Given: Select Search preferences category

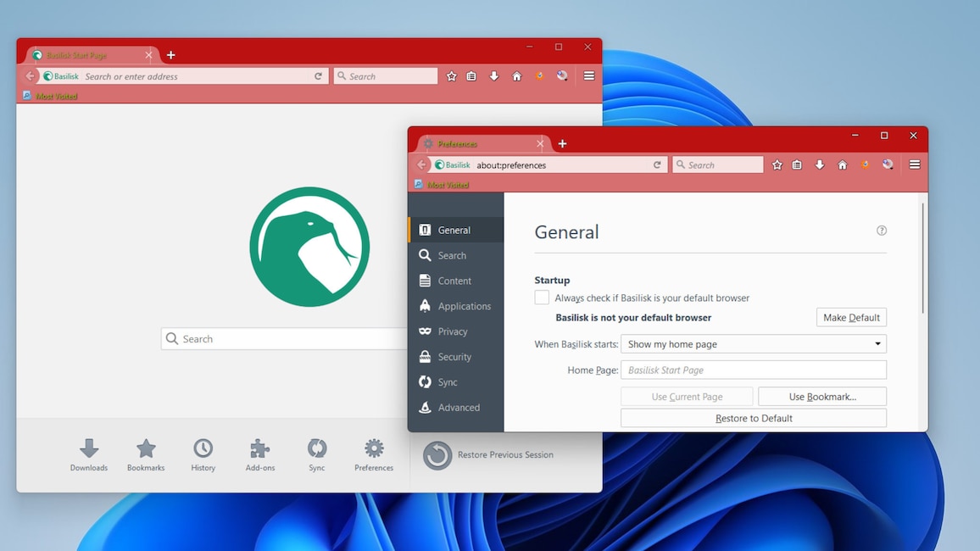Looking at the screenshot, I should click(x=455, y=255).
